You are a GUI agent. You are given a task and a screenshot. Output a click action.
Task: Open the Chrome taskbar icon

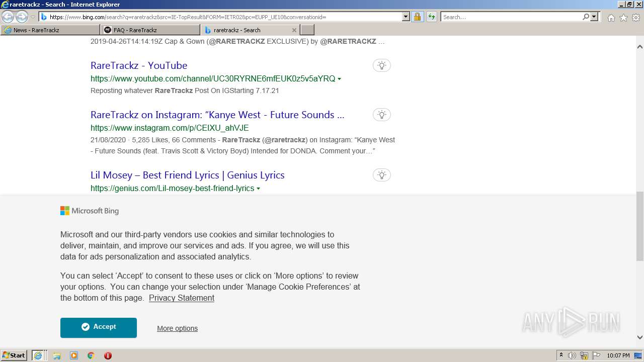91,355
